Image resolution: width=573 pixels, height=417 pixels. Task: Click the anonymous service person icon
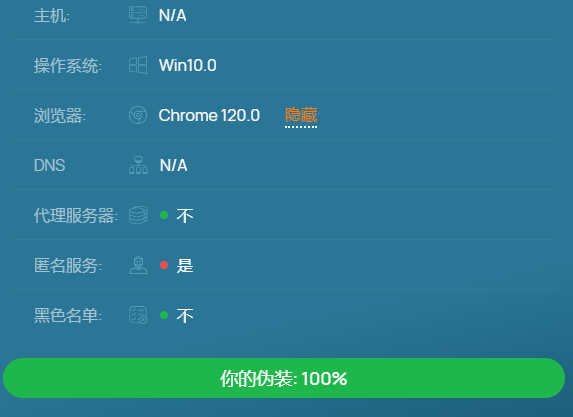138,265
